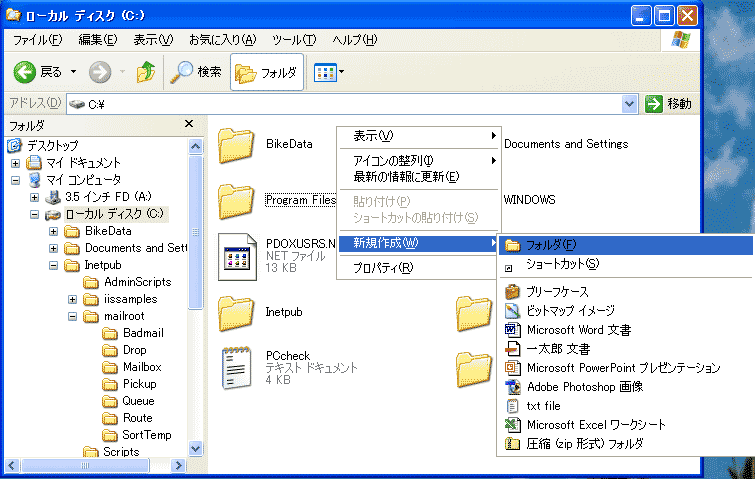
Task: Toggle the フォルダ pane toolbar button
Action: (267, 72)
